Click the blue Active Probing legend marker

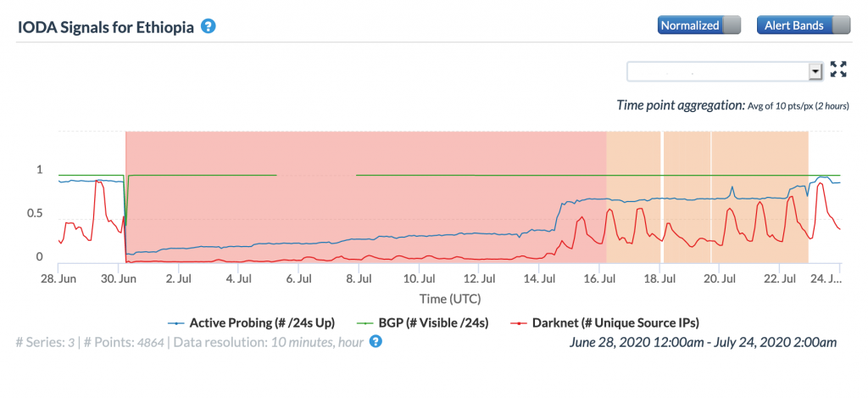176,323
